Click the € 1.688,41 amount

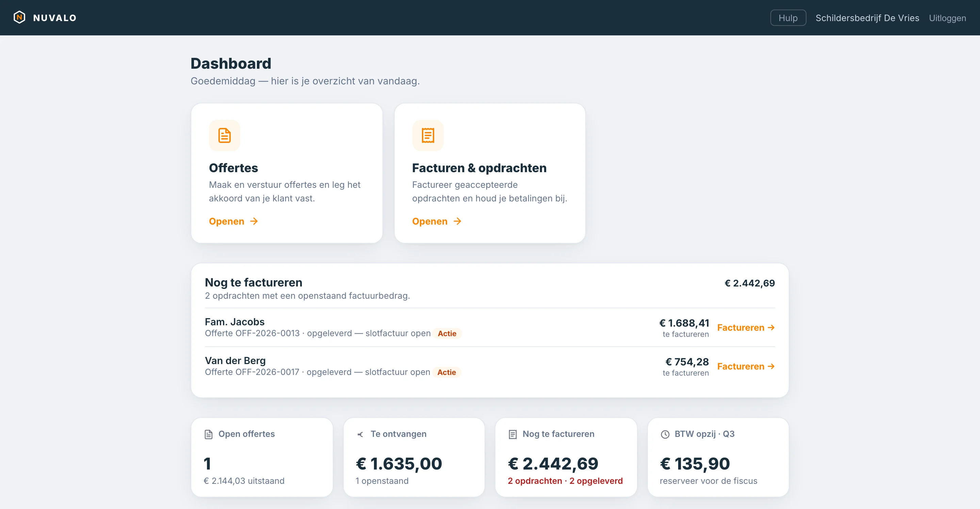(684, 323)
